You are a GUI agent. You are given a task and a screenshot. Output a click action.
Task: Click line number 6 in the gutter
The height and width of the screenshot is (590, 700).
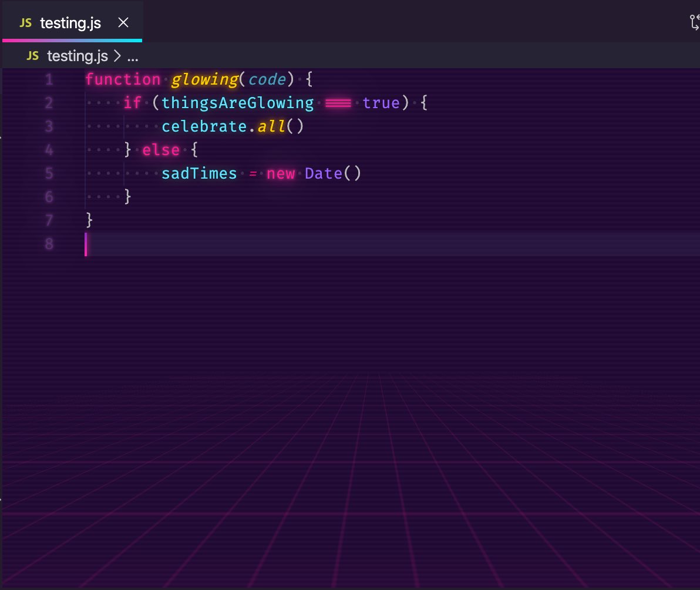tap(49, 197)
